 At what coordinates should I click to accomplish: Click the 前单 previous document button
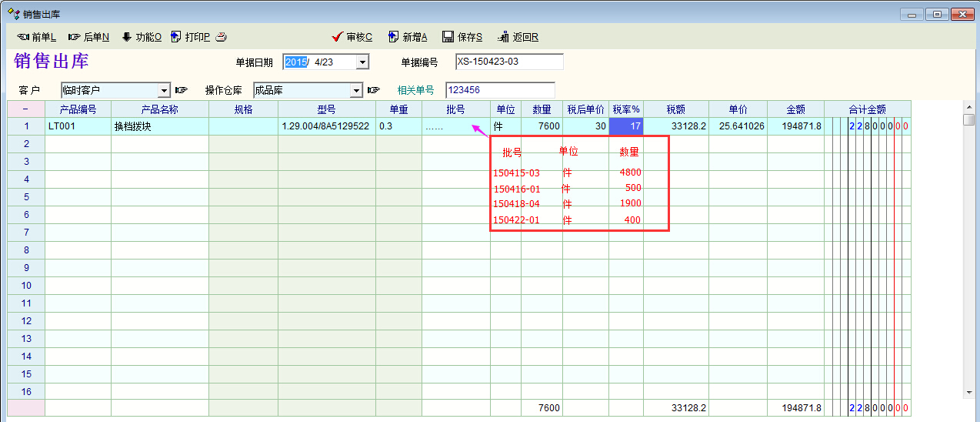(x=36, y=37)
